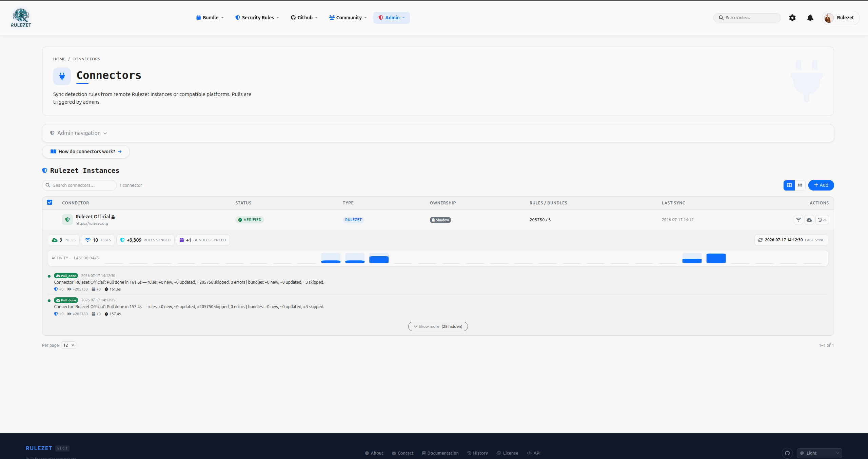Click the RULEZET brand text in footer
The height and width of the screenshot is (459, 868).
point(39,448)
